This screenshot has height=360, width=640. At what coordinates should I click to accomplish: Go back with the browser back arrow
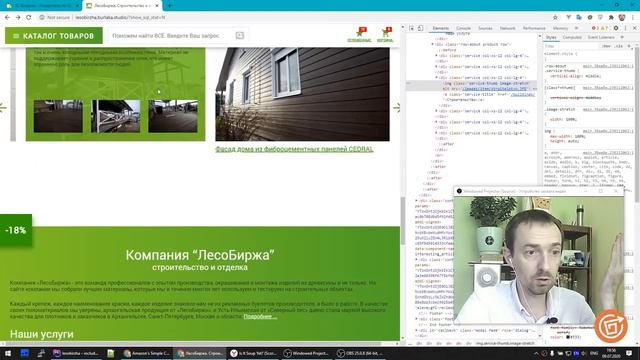click(x=7, y=18)
